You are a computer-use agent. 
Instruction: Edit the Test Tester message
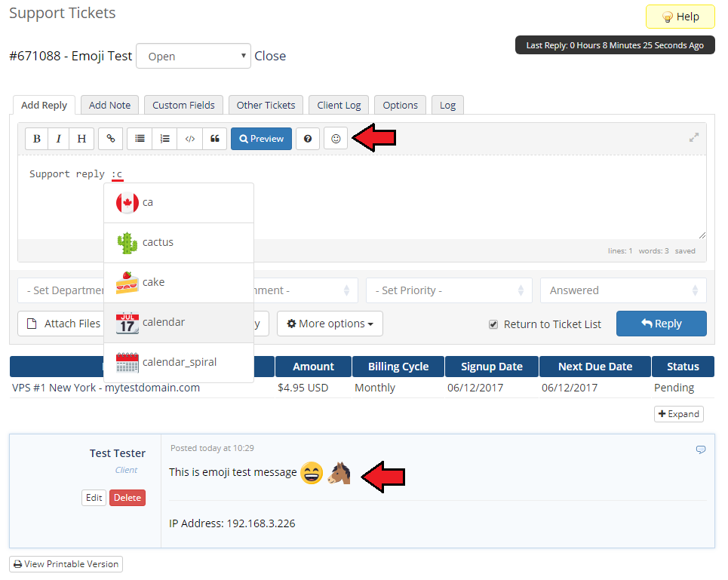click(94, 498)
